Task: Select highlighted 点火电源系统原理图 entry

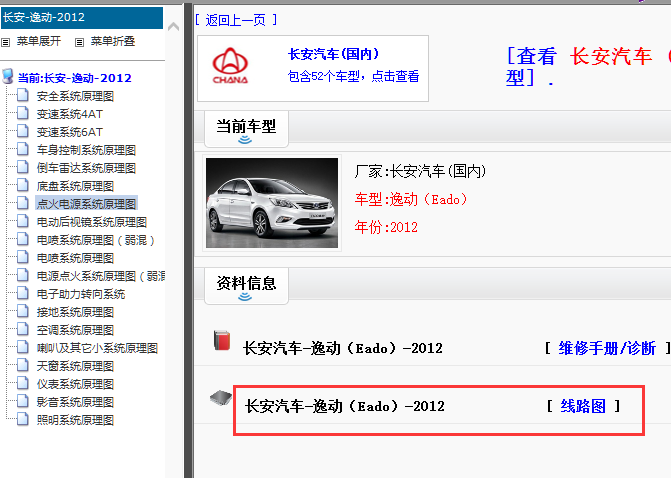Action: [x=86, y=204]
